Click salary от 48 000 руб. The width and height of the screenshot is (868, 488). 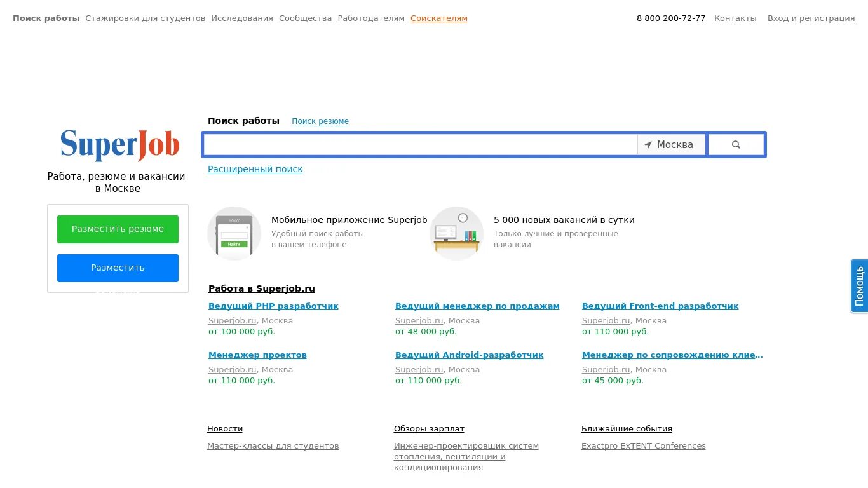point(426,332)
